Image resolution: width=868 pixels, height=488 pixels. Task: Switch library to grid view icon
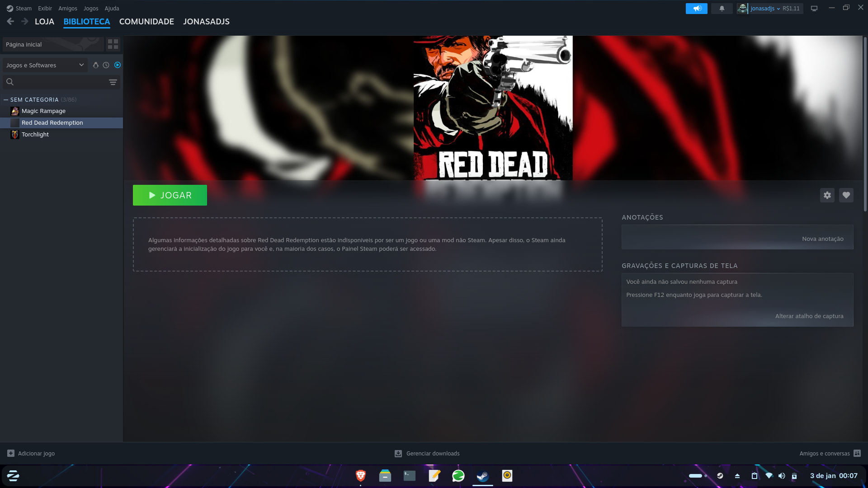coord(113,44)
